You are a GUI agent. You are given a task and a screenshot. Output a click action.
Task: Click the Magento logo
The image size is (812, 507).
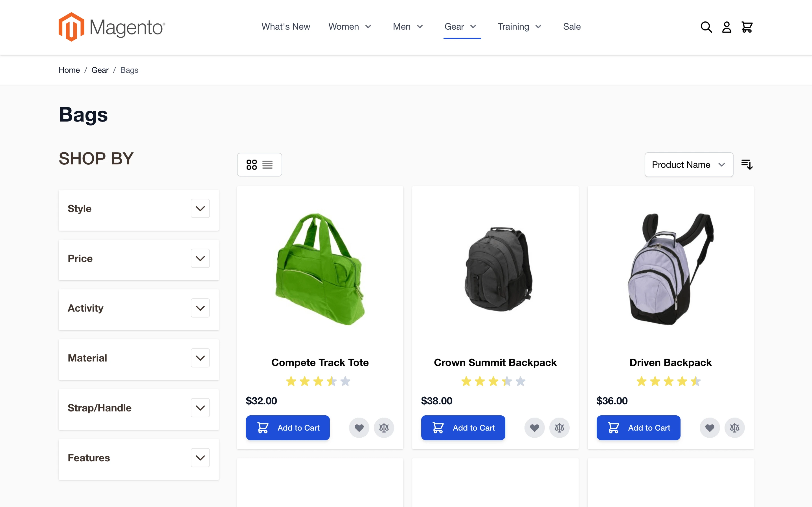pyautogui.click(x=111, y=27)
